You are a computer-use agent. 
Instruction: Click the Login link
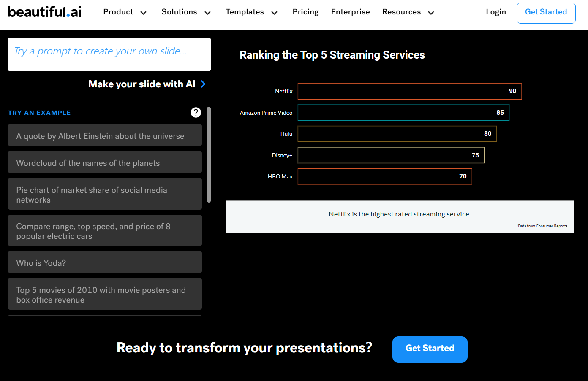pyautogui.click(x=496, y=12)
